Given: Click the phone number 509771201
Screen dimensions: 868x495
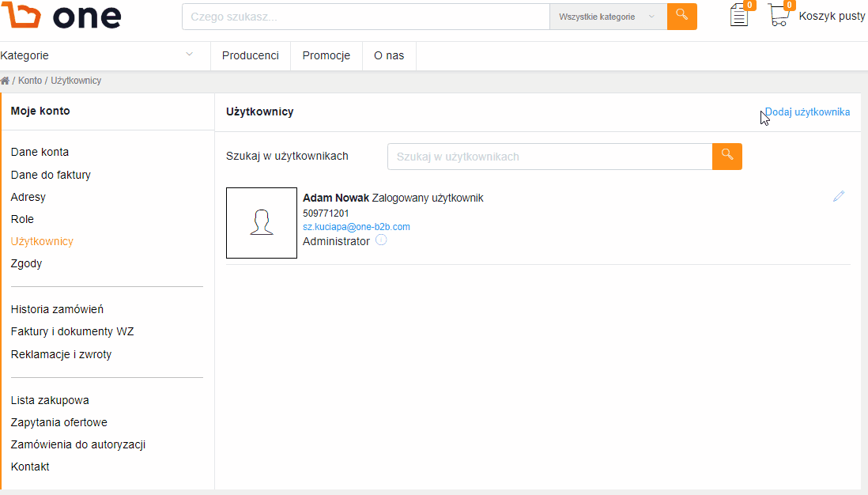Looking at the screenshot, I should pyautogui.click(x=326, y=213).
